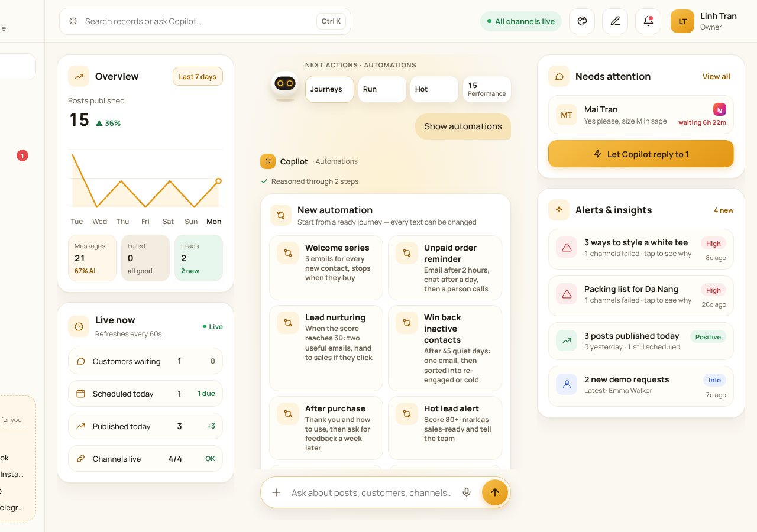This screenshot has width=757, height=532.
Task: Open the 3 posts published today insight
Action: (641, 341)
